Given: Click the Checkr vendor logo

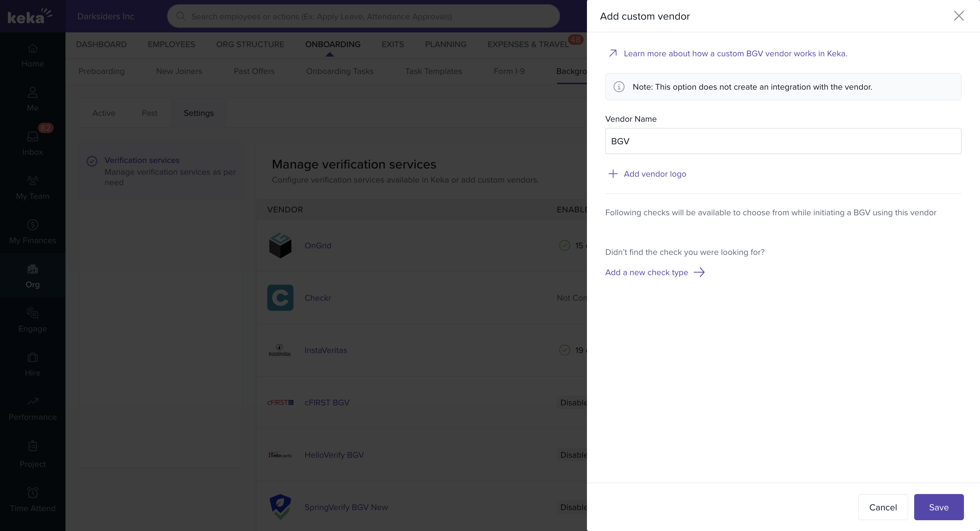Looking at the screenshot, I should tap(280, 298).
